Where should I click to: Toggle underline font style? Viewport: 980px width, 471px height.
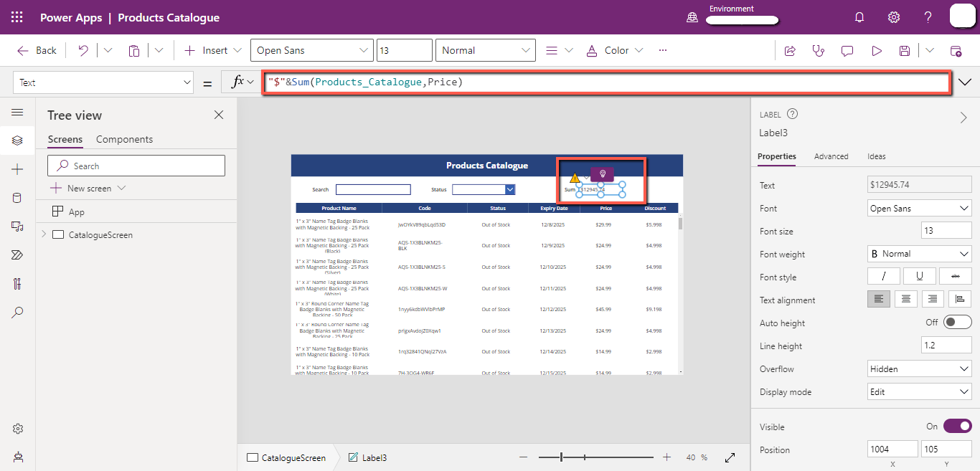tap(920, 277)
